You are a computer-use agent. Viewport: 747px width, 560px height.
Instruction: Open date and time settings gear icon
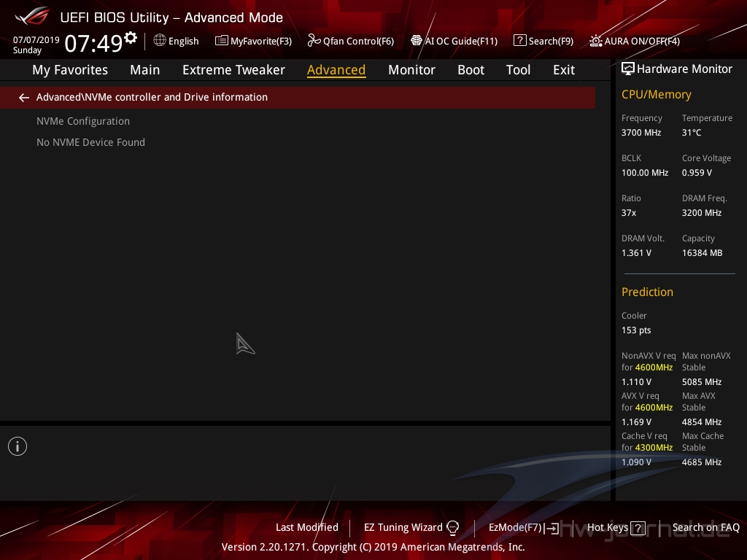coord(131,38)
